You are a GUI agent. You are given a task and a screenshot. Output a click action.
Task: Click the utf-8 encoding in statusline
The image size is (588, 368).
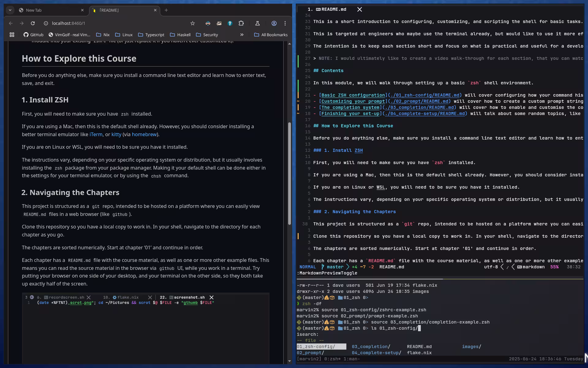(491, 267)
